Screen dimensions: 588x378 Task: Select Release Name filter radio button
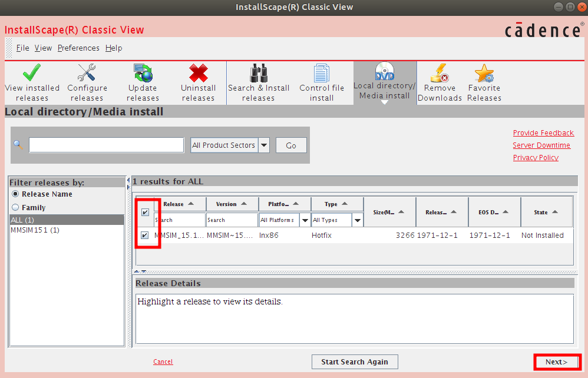pyautogui.click(x=15, y=194)
